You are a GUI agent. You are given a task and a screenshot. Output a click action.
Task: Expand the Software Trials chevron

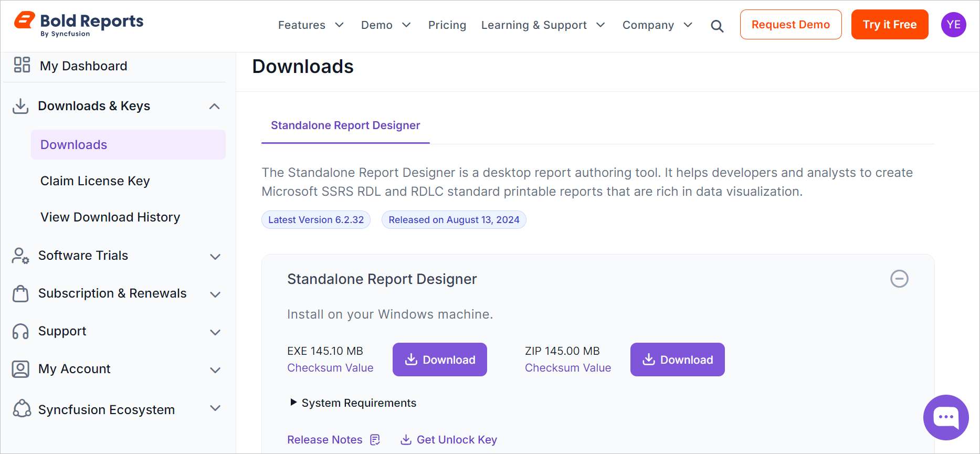[x=215, y=257]
